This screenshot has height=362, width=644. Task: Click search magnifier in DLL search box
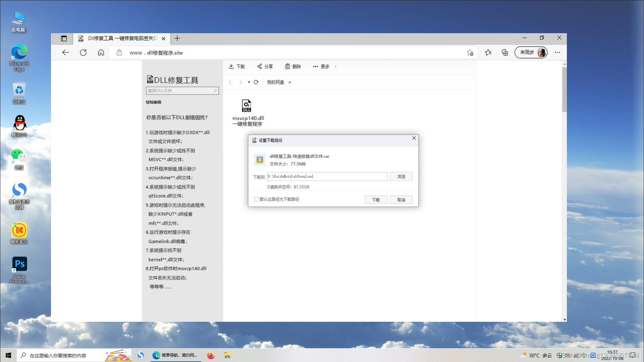pyautogui.click(x=215, y=90)
